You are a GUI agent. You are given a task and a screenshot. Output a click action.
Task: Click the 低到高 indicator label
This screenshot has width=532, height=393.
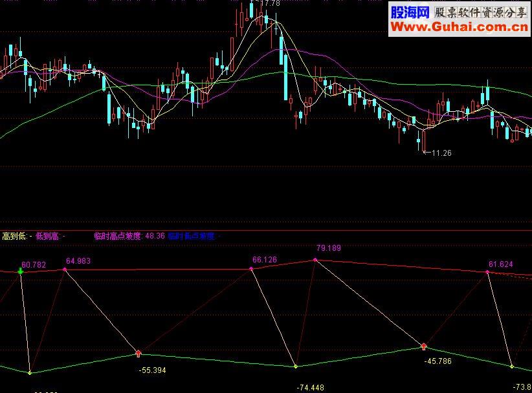(47, 236)
